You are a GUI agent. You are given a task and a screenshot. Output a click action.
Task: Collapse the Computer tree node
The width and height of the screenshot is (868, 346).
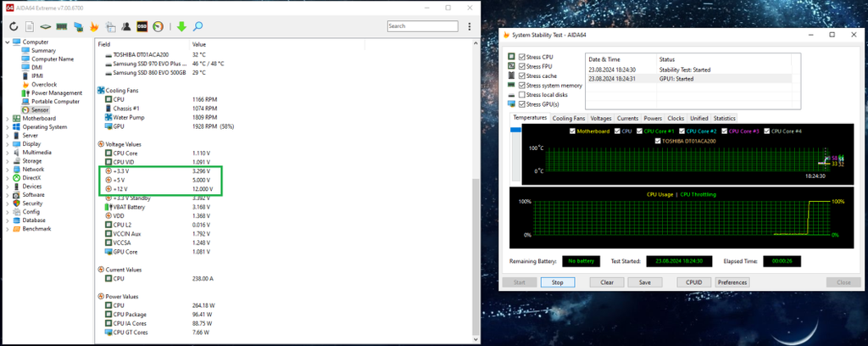coord(7,42)
